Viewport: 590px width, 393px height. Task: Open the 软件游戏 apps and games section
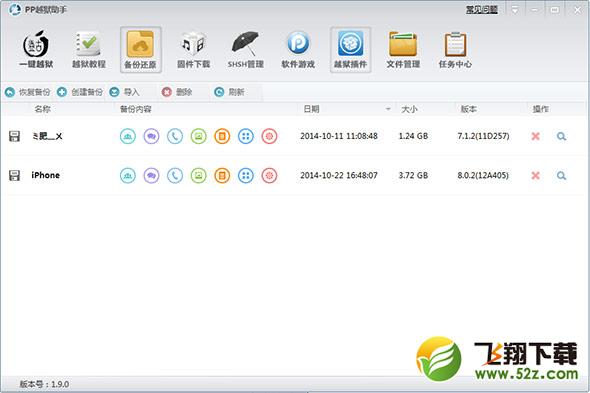tap(298, 50)
